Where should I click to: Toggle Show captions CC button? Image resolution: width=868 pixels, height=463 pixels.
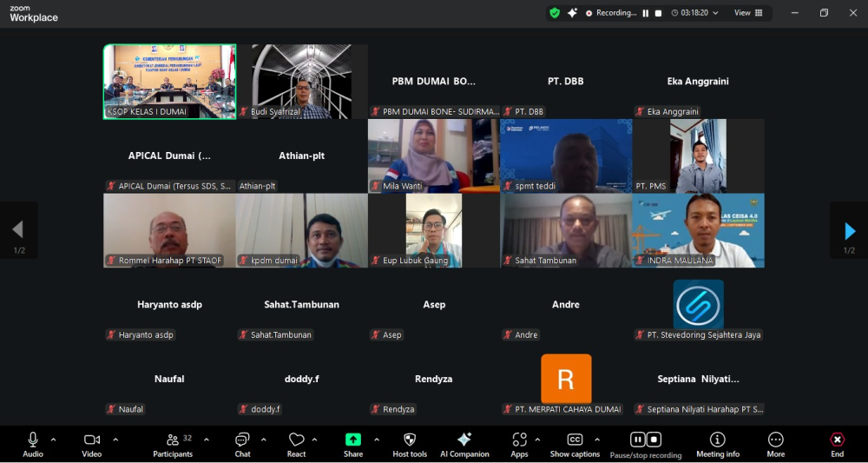click(575, 446)
